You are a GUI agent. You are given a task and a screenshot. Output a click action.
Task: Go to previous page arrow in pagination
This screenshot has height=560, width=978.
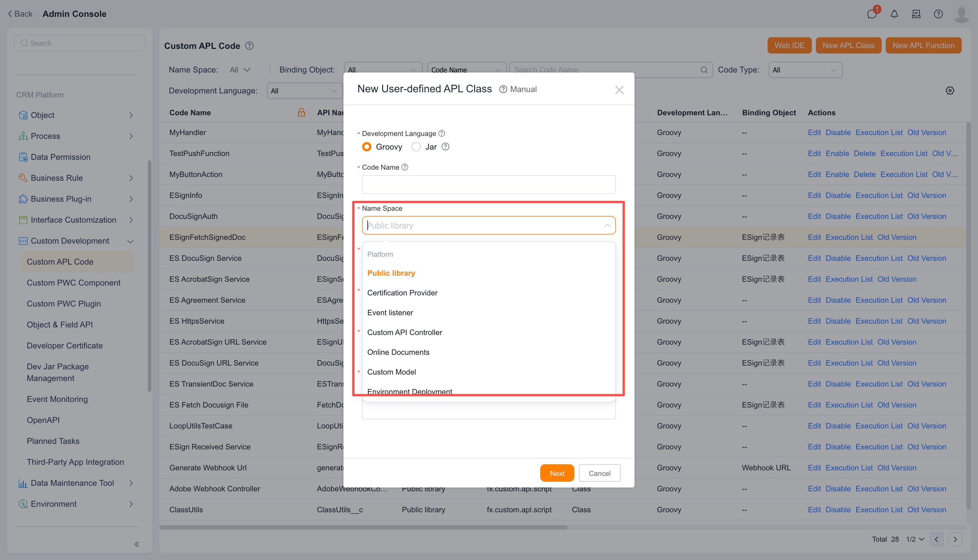936,539
